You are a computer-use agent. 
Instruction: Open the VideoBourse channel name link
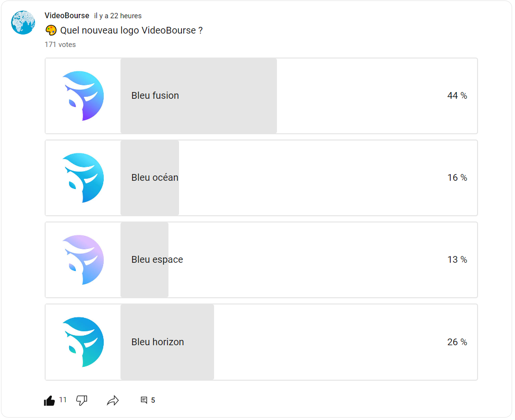(67, 15)
